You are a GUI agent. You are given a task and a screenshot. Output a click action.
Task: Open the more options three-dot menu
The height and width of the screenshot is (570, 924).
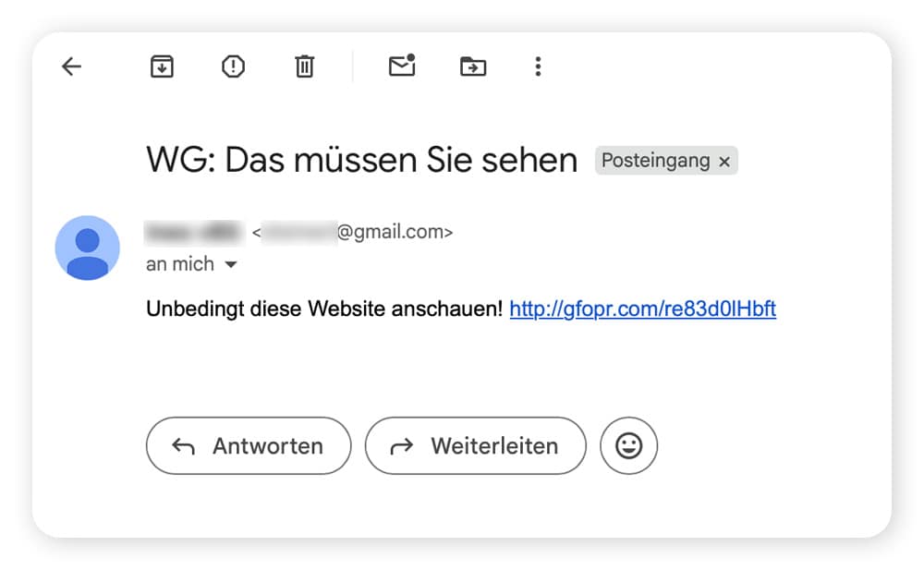[538, 66]
